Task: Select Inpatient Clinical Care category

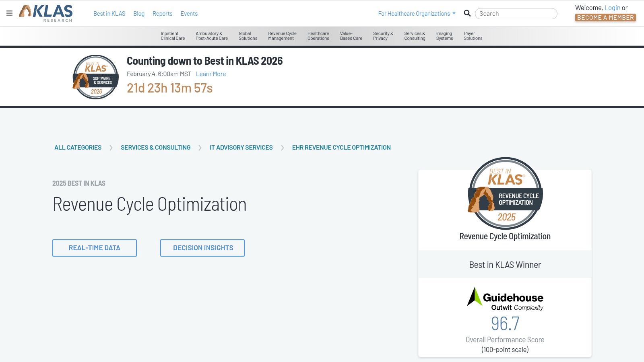Action: [x=173, y=36]
